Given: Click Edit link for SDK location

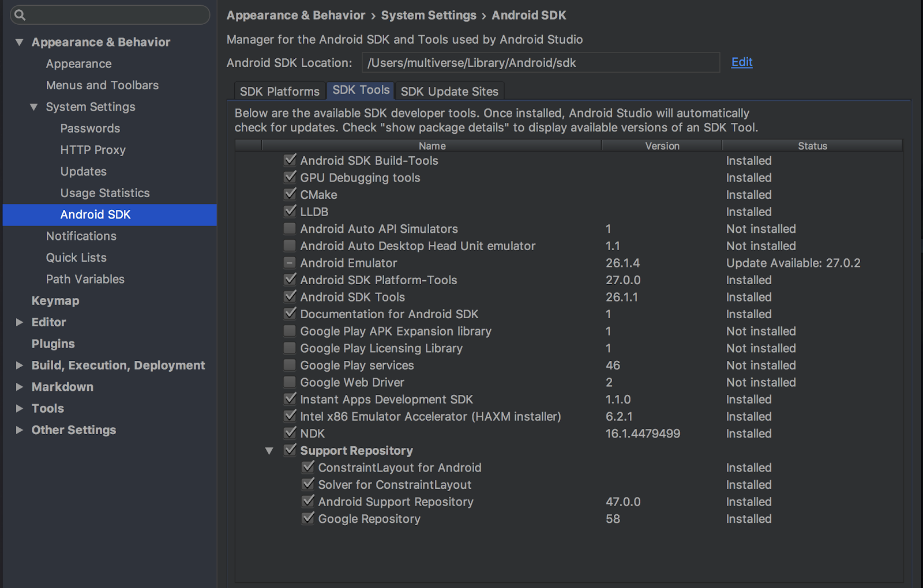Looking at the screenshot, I should point(742,62).
